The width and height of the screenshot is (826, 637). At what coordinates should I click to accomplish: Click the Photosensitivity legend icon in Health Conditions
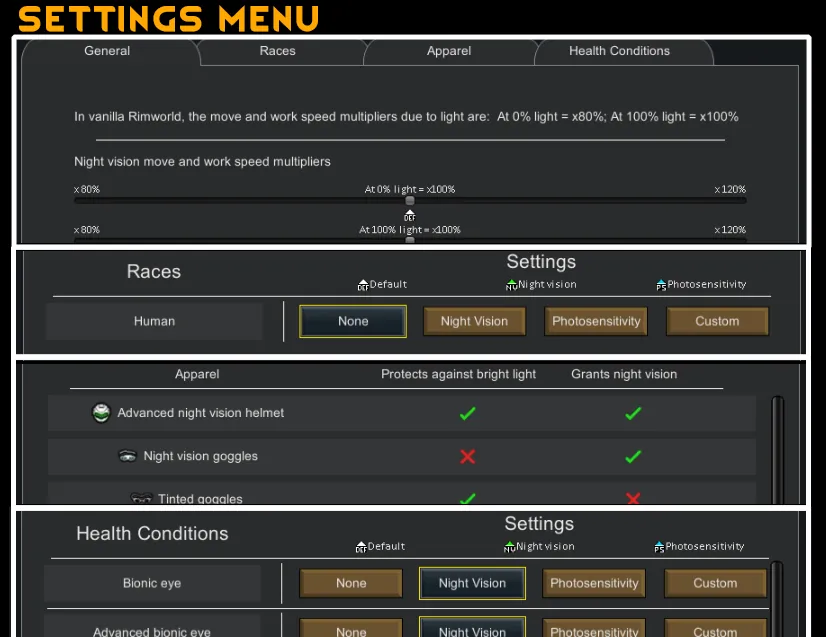[x=659, y=547]
